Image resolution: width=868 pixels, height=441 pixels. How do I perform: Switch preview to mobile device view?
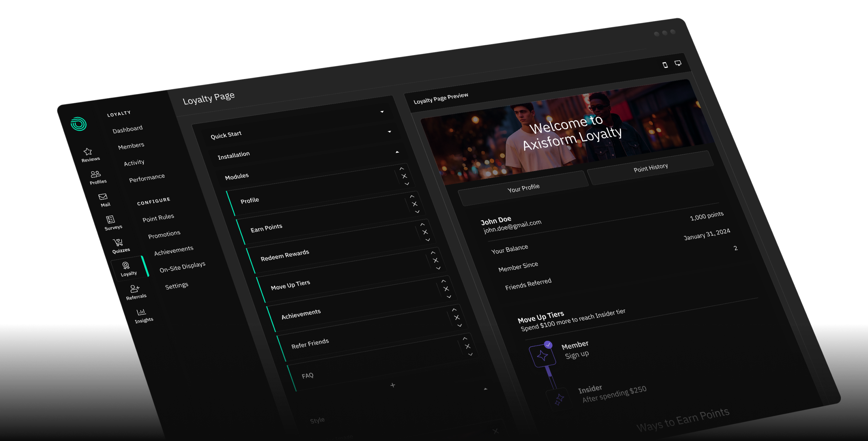pyautogui.click(x=665, y=65)
